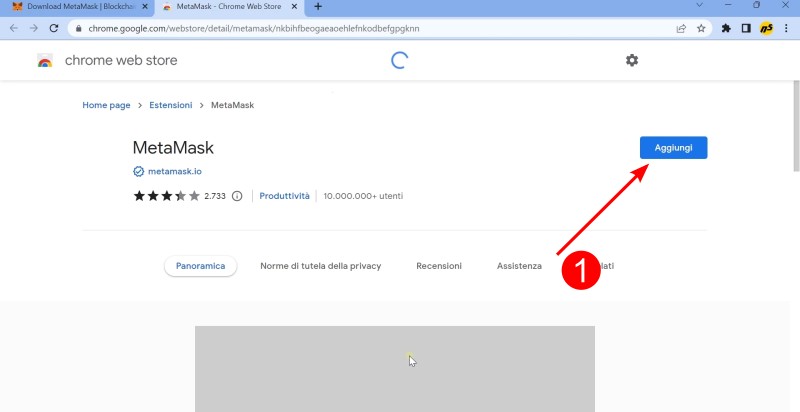Viewport: 800px width, 412px height.
Task: Click the star rating row
Action: point(166,196)
